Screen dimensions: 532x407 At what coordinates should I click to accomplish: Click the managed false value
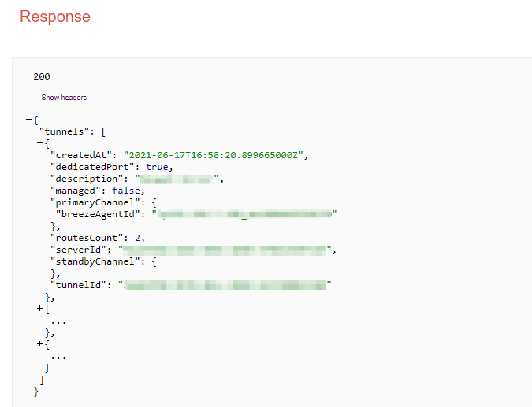(x=129, y=191)
